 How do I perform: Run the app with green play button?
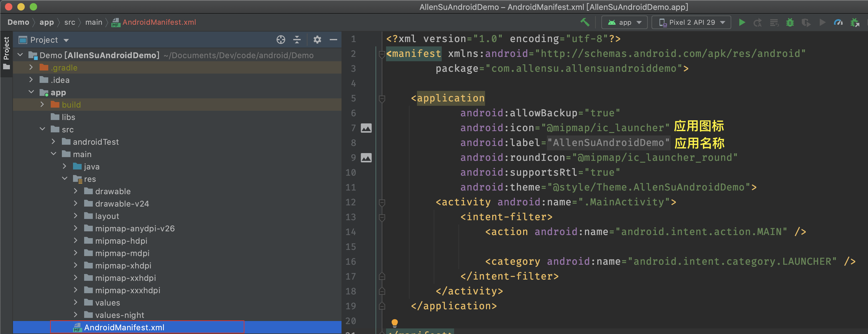[x=742, y=22]
